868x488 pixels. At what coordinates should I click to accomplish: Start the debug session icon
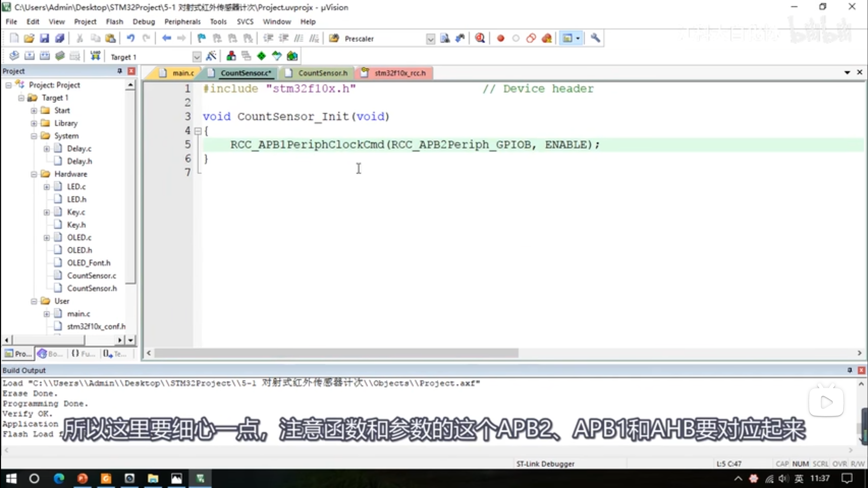(479, 38)
